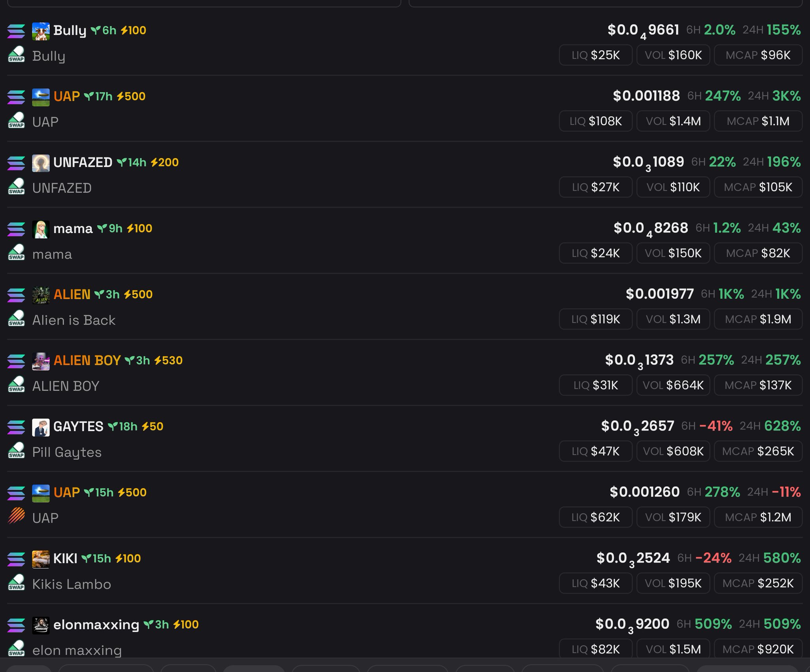Click the elonmaxxing token avatar
Image resolution: width=810 pixels, height=672 pixels.
[41, 625]
